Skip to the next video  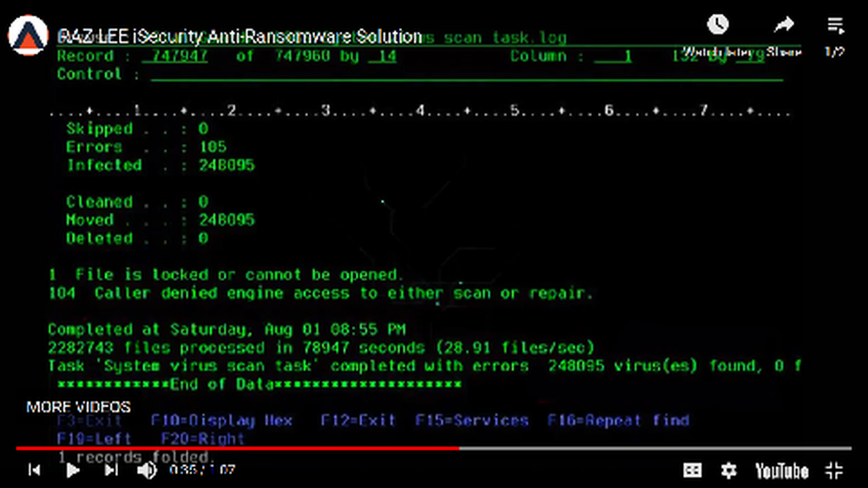click(111, 471)
